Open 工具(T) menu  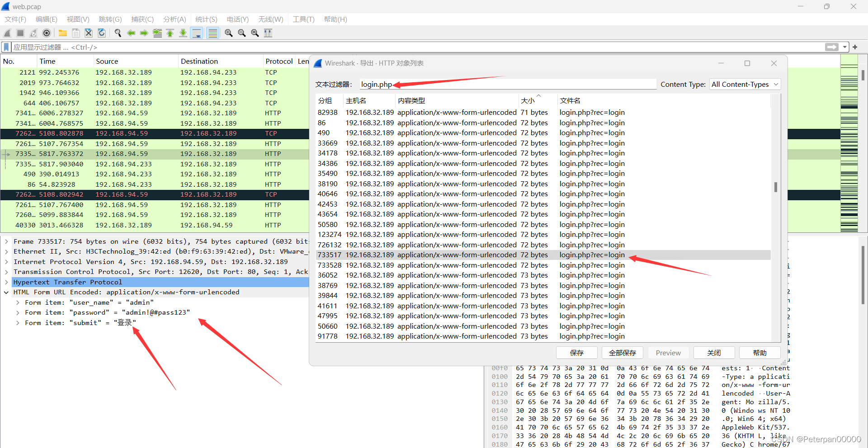point(303,19)
